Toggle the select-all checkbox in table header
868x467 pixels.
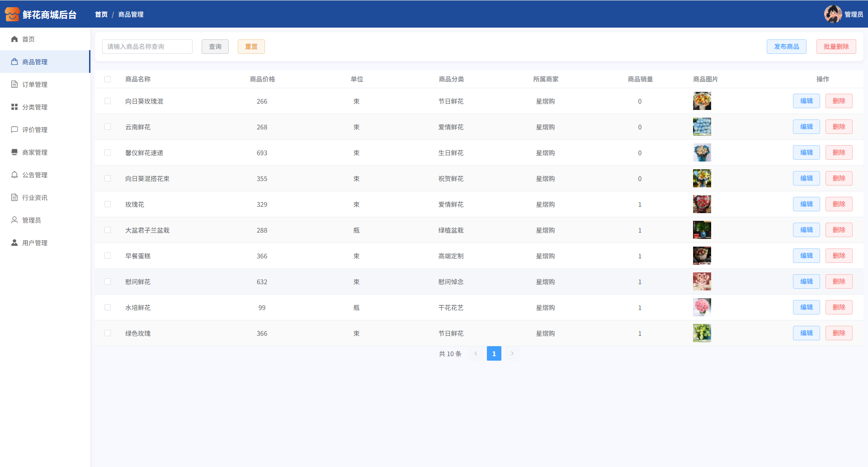pyautogui.click(x=108, y=79)
